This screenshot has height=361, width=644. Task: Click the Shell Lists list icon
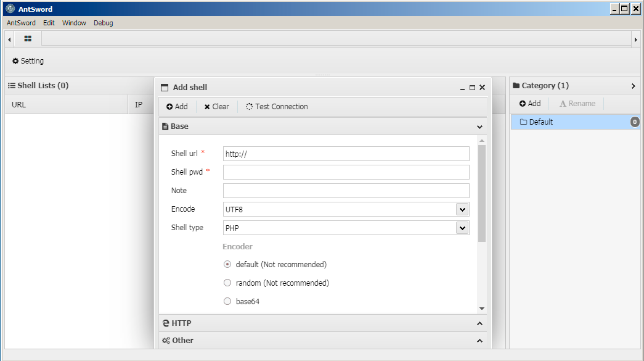coord(12,86)
